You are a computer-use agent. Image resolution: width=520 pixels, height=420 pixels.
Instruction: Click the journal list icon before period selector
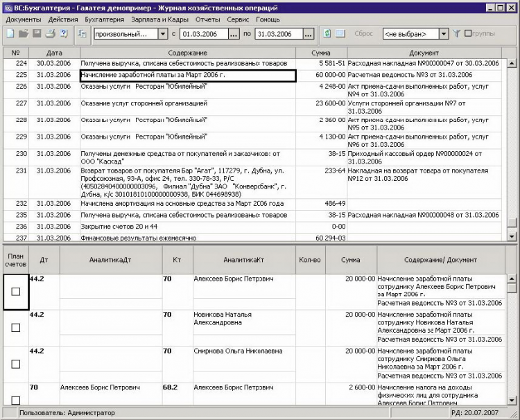click(x=83, y=33)
